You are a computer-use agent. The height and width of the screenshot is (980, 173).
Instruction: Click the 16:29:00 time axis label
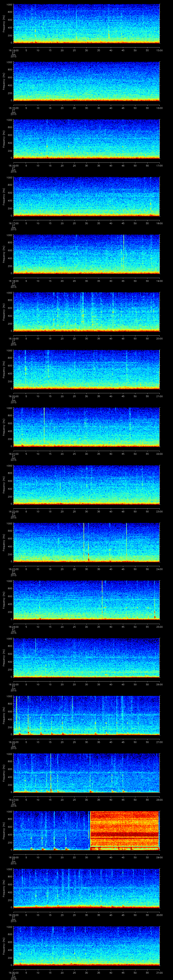pyautogui.click(x=13, y=915)
